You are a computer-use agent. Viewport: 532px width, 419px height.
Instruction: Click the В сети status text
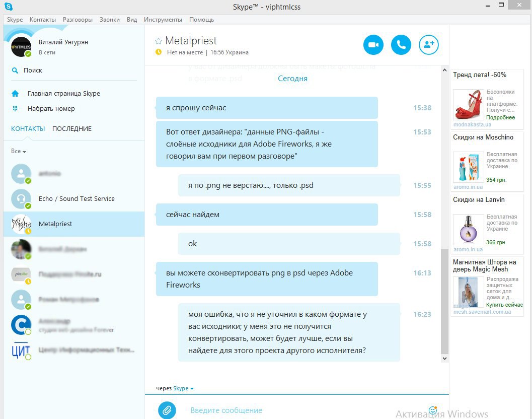point(47,53)
